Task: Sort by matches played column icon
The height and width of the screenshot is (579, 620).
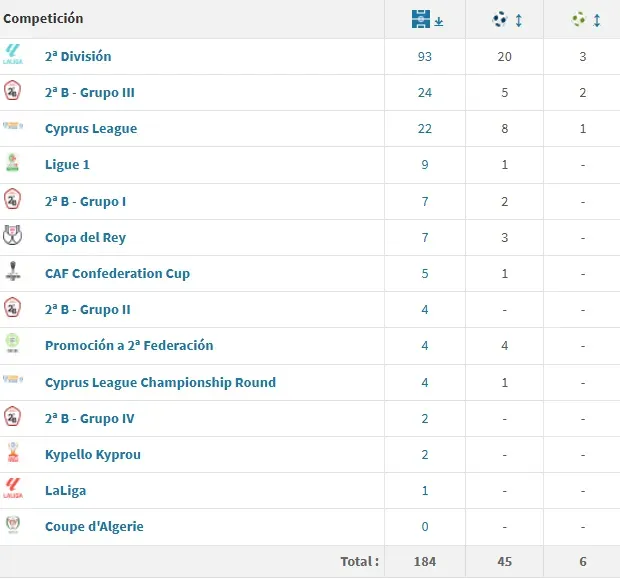Action: click(x=426, y=20)
